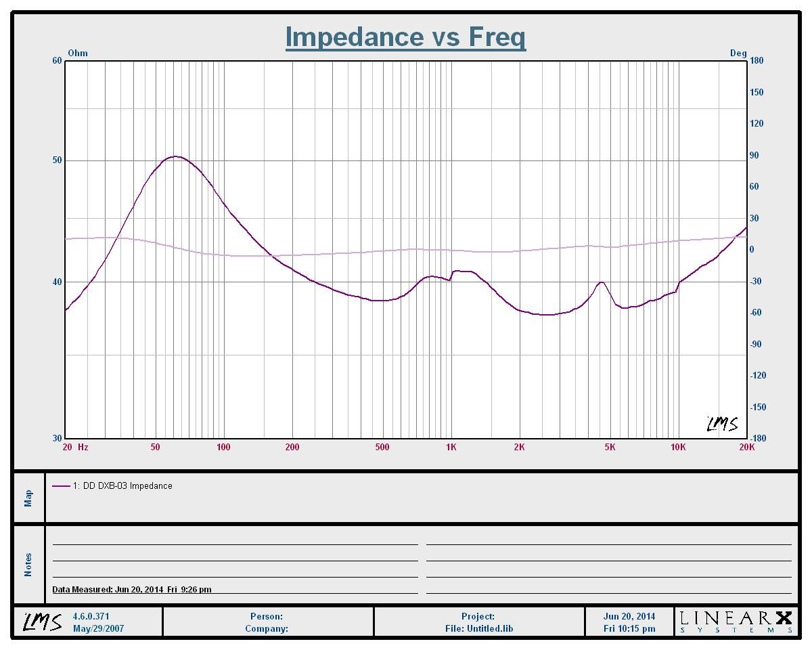The width and height of the screenshot is (812, 650).
Task: Click the Deg axis unit label
Action: [x=738, y=53]
